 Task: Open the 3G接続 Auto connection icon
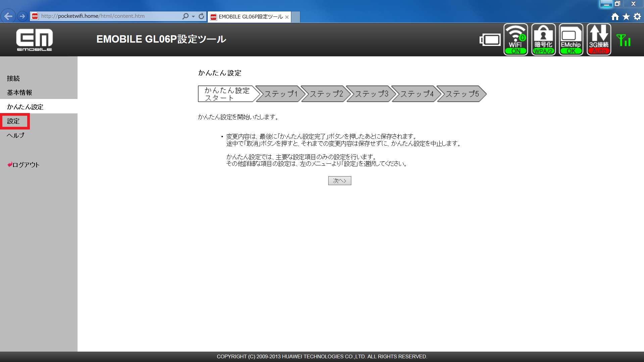tap(598, 39)
